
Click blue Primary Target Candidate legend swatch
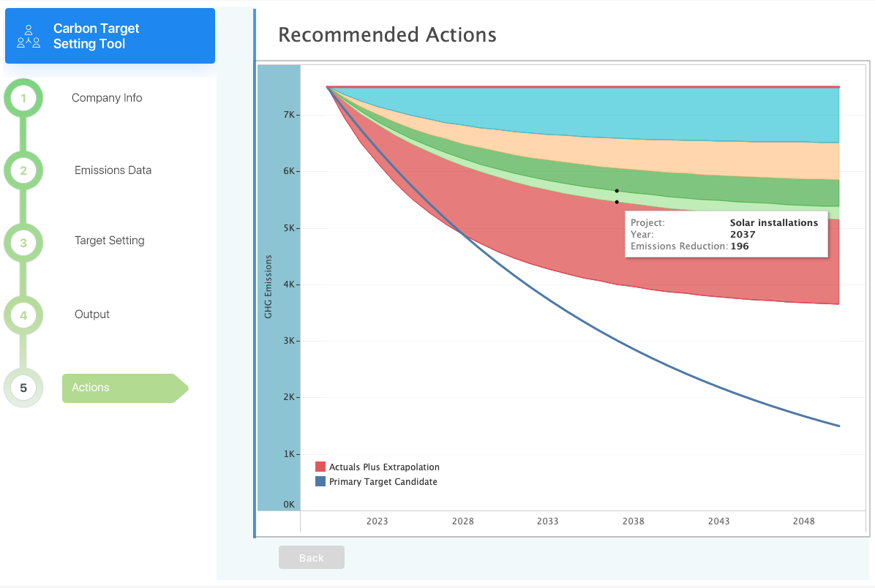(320, 481)
